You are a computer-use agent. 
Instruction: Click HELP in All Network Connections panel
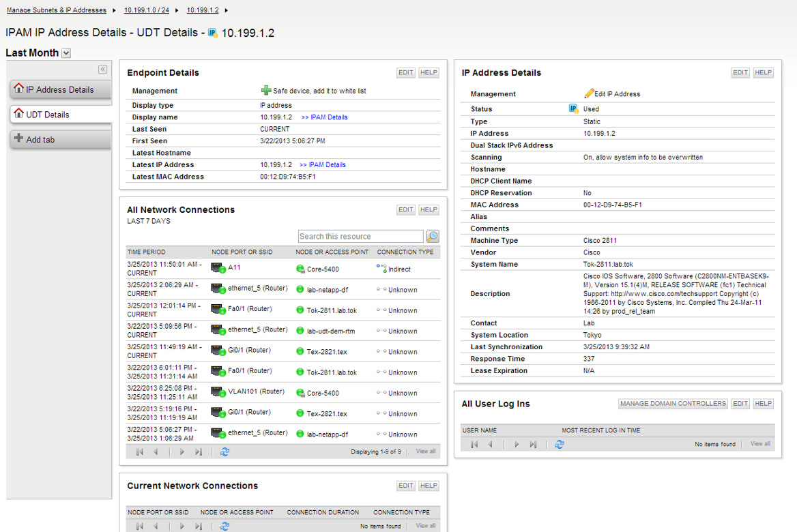click(x=429, y=210)
